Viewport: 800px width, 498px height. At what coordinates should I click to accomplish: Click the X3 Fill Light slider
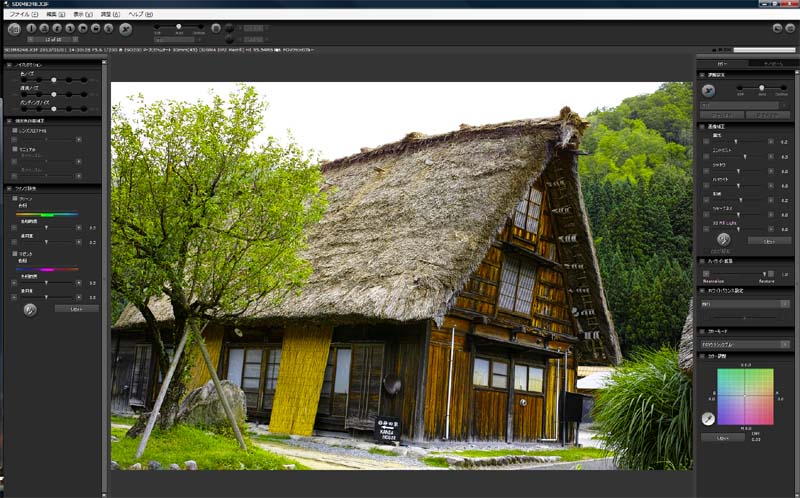tap(738, 229)
